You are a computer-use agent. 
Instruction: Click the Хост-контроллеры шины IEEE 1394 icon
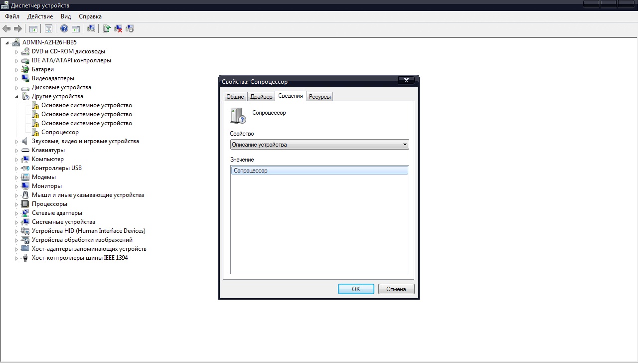pyautogui.click(x=26, y=258)
